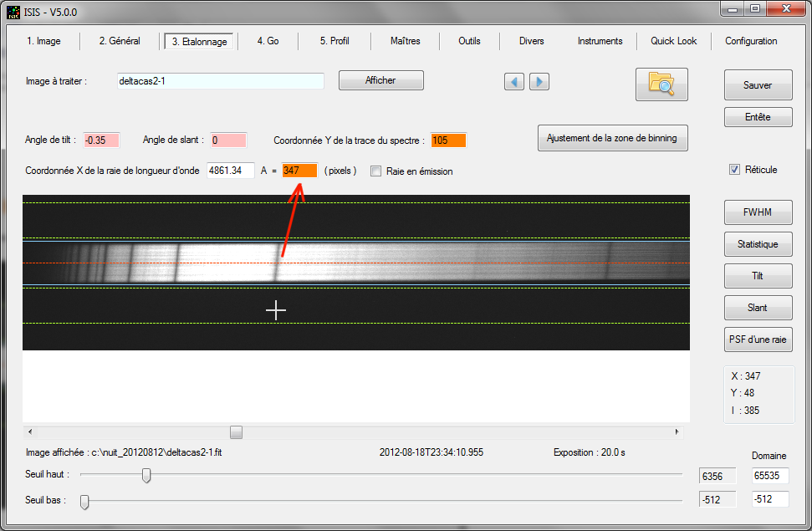
Task: Minimize the ISIS window
Action: tap(733, 8)
